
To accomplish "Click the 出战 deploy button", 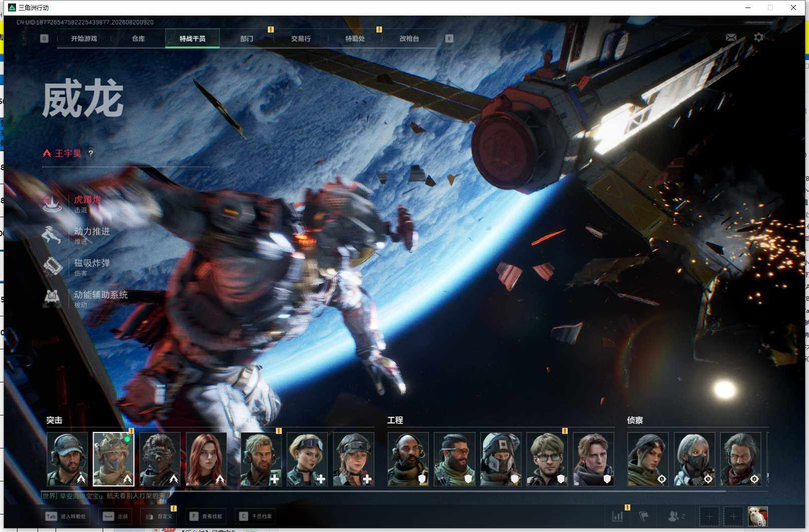I will point(116,516).
